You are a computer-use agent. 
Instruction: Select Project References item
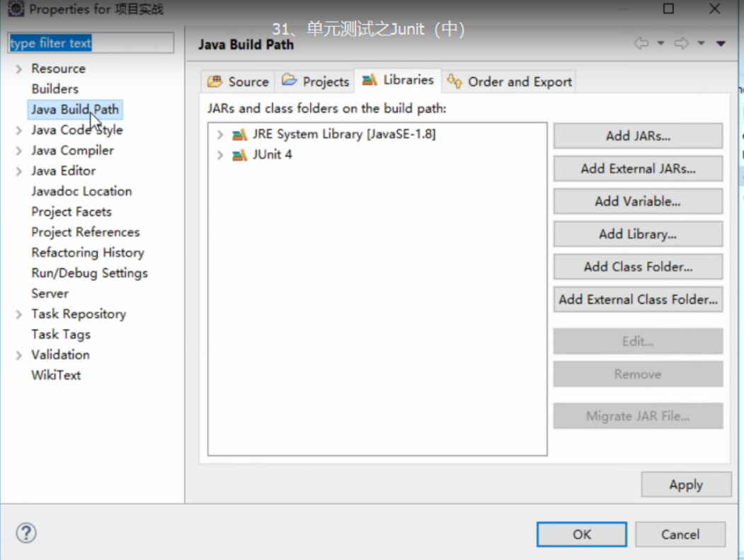click(x=86, y=232)
